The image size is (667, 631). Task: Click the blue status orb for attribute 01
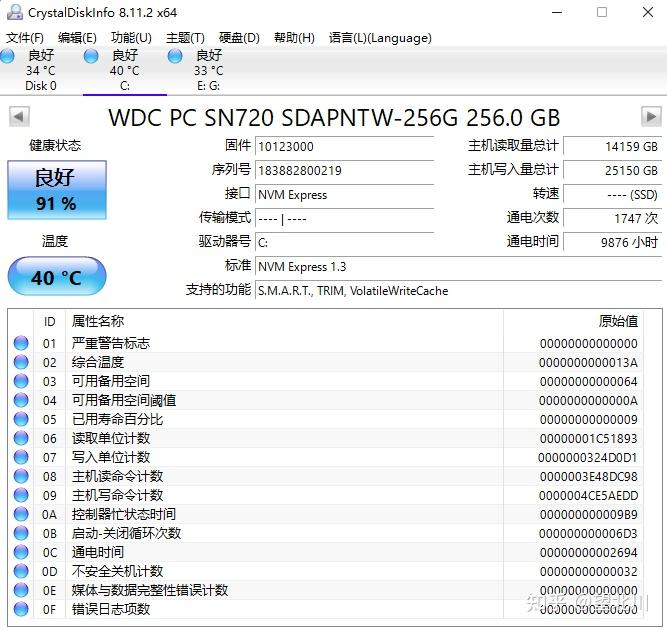21,343
